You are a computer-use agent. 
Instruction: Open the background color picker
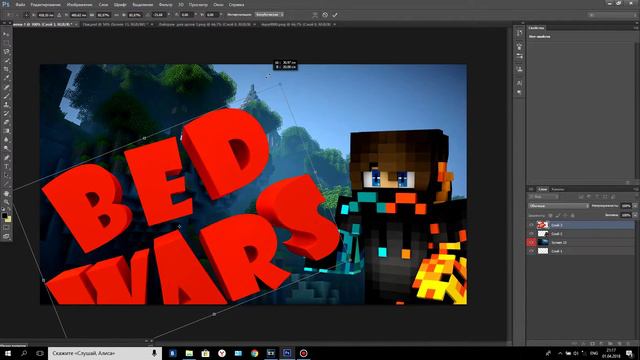tap(8, 219)
